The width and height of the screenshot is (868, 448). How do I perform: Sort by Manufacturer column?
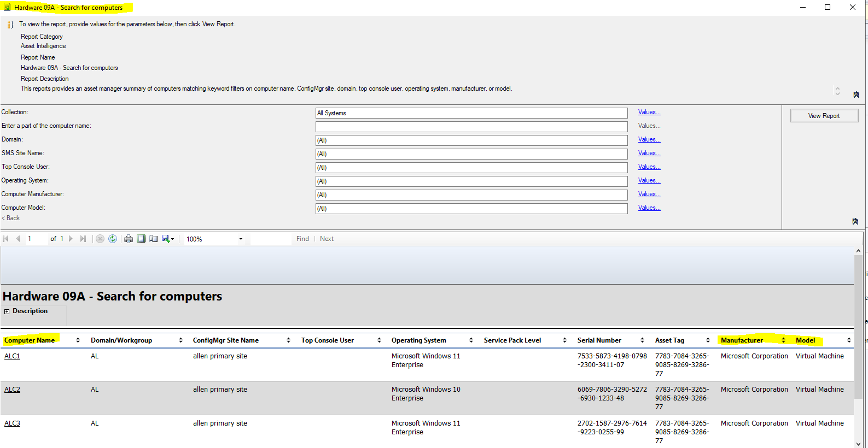click(x=783, y=340)
